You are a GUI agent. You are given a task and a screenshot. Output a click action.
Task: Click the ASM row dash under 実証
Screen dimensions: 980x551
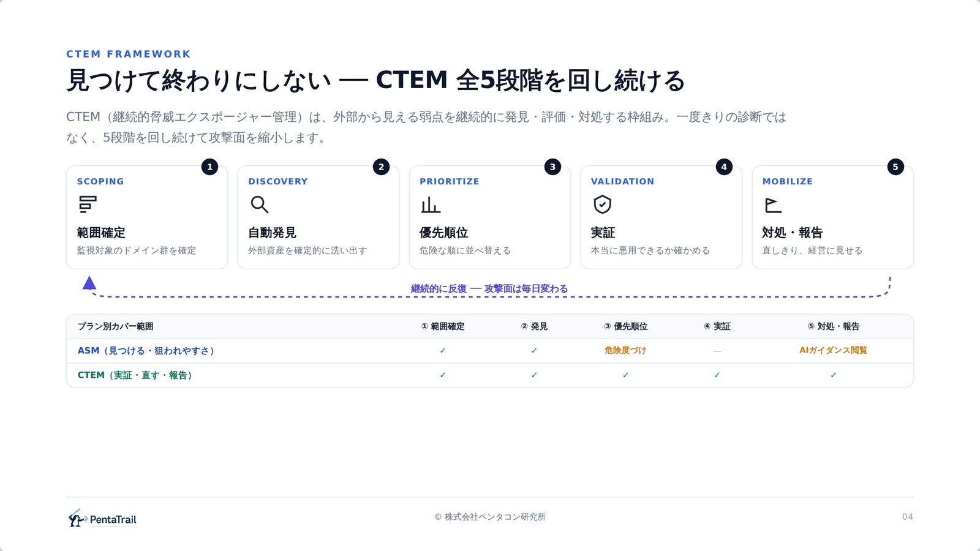point(717,351)
